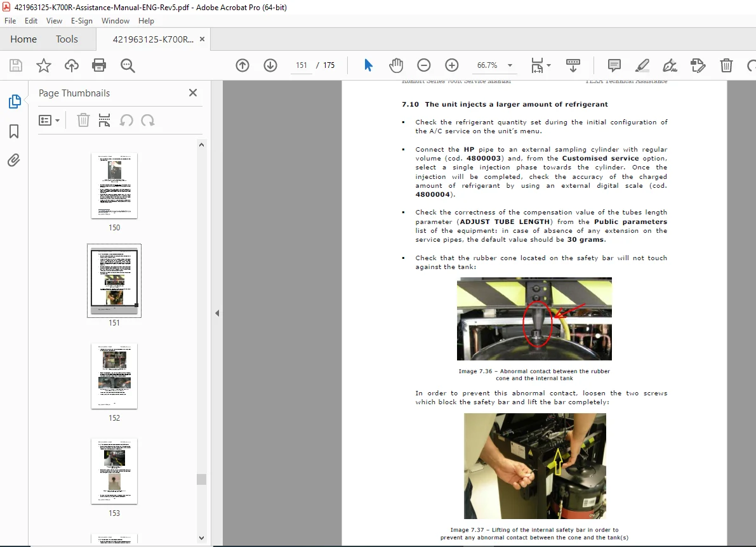The image size is (756, 547).
Task: Click the bold text 'ADJUST TUBE LENGTH'
Action: 505,221
